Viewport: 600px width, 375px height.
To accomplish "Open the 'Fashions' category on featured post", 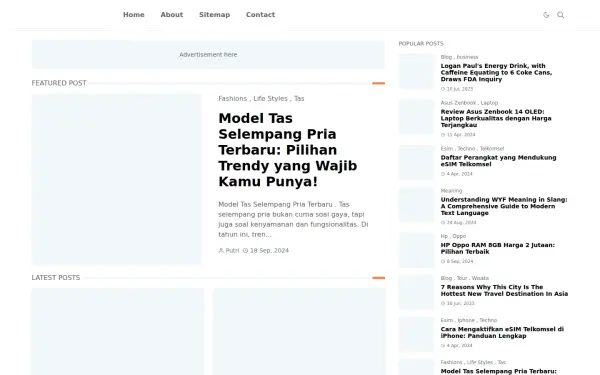I will pos(232,99).
